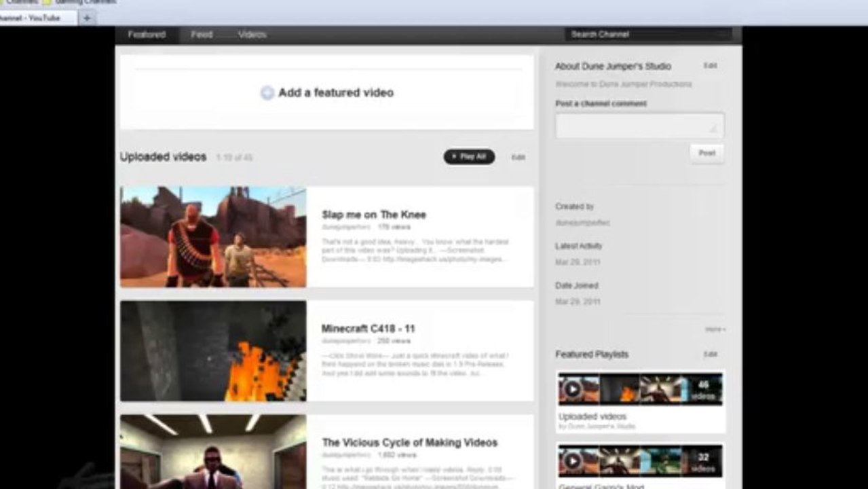Open the Uploaded videos playlist title
Screen dimensions: 868x489
(592, 416)
